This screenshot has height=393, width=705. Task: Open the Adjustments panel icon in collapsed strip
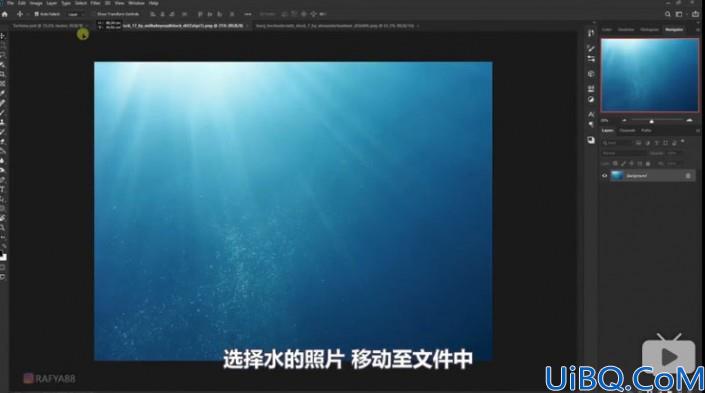tap(591, 99)
